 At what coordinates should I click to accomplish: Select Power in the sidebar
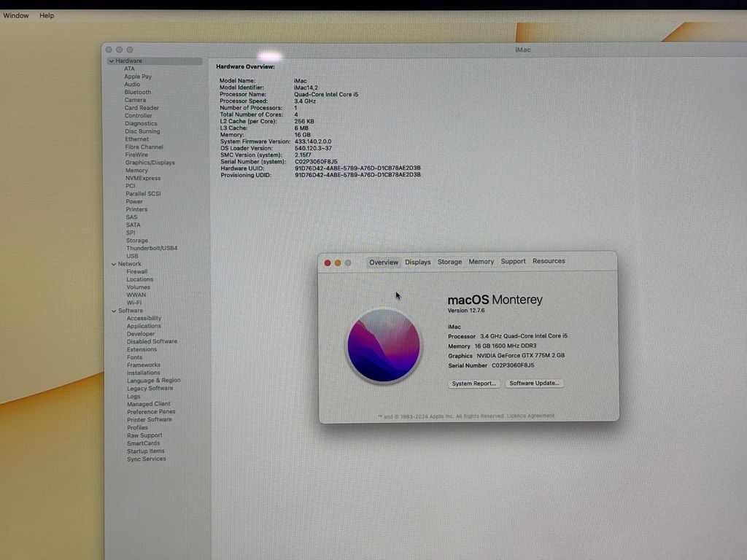point(134,201)
